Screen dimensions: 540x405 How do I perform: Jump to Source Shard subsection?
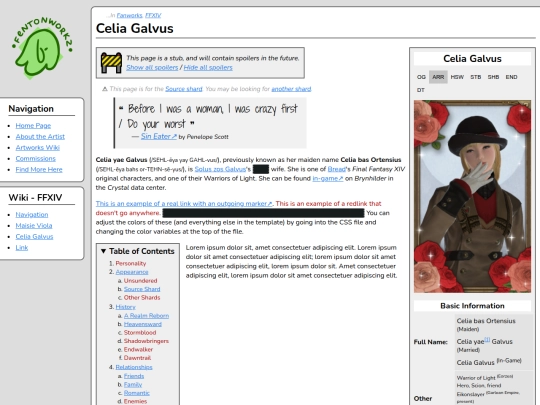(x=142, y=289)
